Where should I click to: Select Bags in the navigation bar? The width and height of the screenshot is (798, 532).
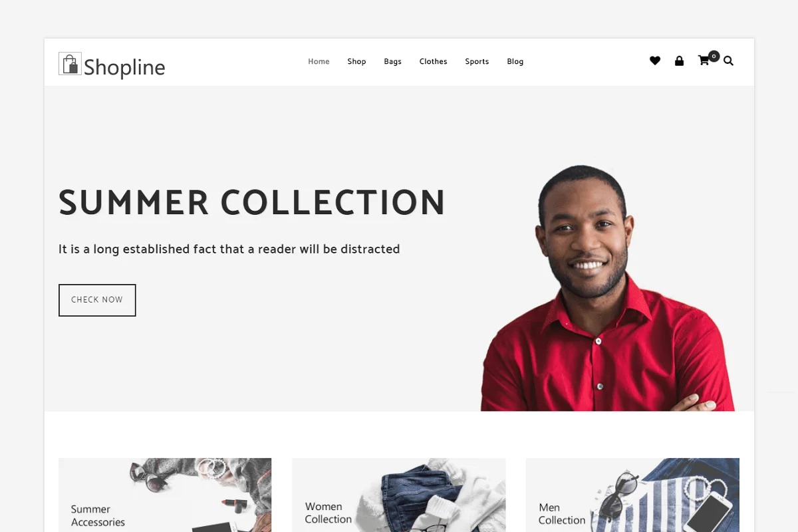(392, 61)
